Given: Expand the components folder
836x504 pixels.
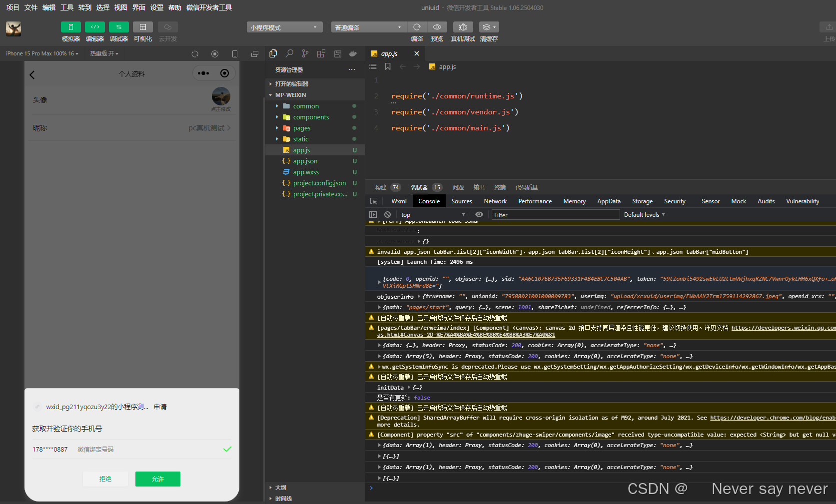Looking at the screenshot, I should [x=315, y=117].
